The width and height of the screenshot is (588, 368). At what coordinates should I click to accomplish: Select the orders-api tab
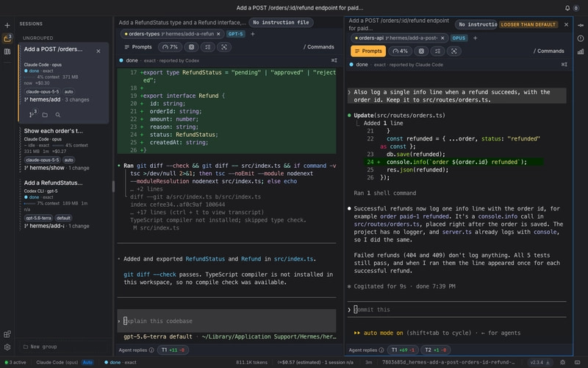(x=399, y=38)
